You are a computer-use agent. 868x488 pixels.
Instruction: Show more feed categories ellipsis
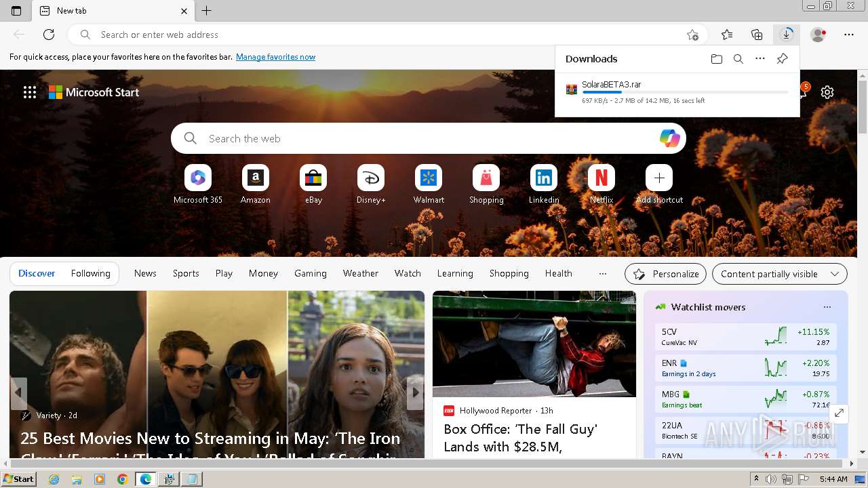coord(603,274)
